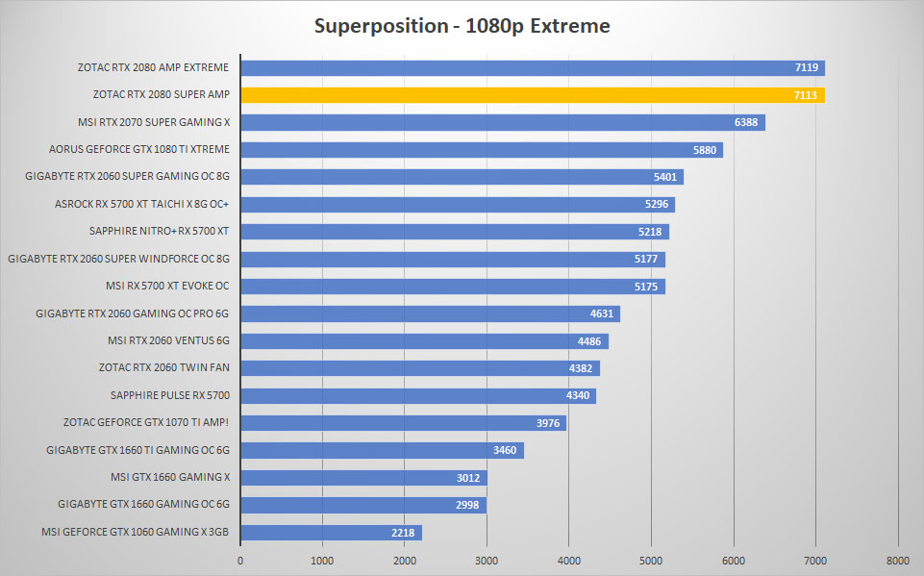924x576 pixels.
Task: Click the 0 axis tick label
Action: pyautogui.click(x=239, y=561)
